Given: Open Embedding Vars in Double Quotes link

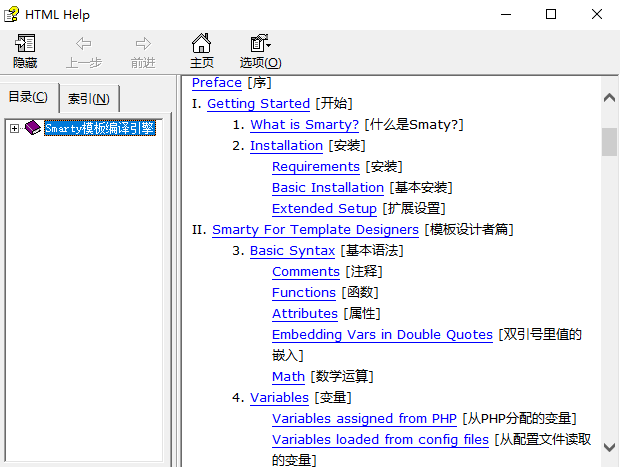Looking at the screenshot, I should [x=382, y=335].
